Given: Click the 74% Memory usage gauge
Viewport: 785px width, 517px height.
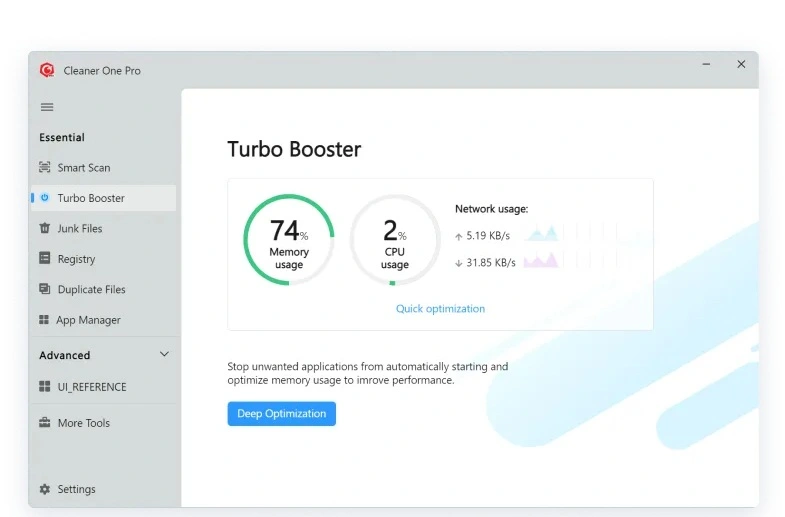Looking at the screenshot, I should pyautogui.click(x=289, y=240).
